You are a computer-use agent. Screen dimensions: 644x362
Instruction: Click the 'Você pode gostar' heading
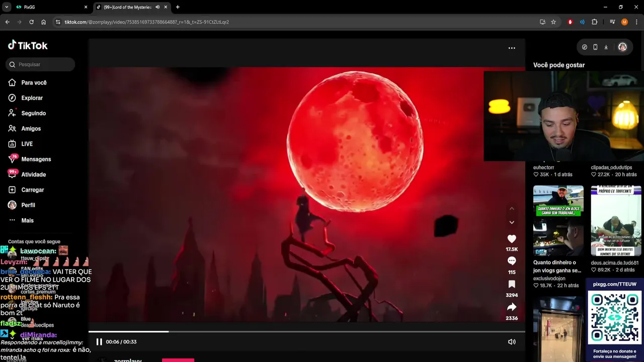click(x=559, y=65)
